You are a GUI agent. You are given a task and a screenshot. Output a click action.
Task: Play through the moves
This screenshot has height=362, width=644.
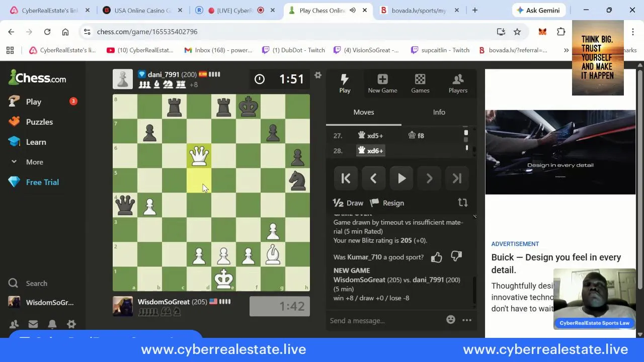401,178
